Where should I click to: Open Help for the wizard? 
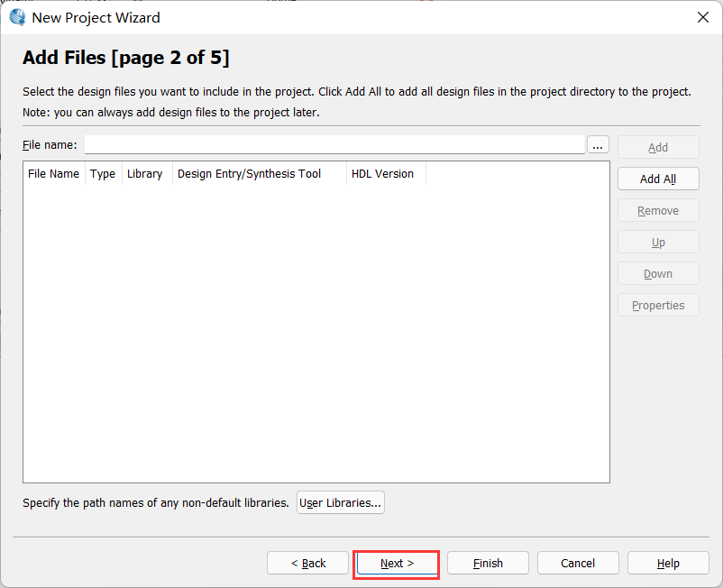(668, 563)
